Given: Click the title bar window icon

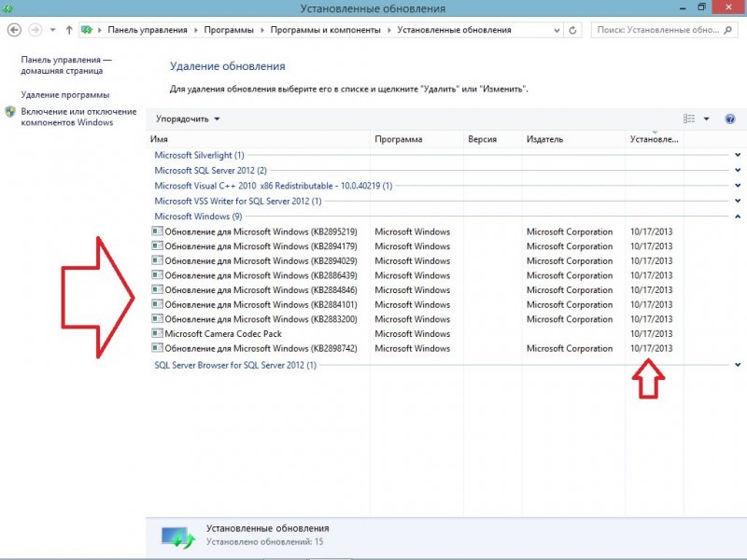Looking at the screenshot, I should [x=7, y=8].
